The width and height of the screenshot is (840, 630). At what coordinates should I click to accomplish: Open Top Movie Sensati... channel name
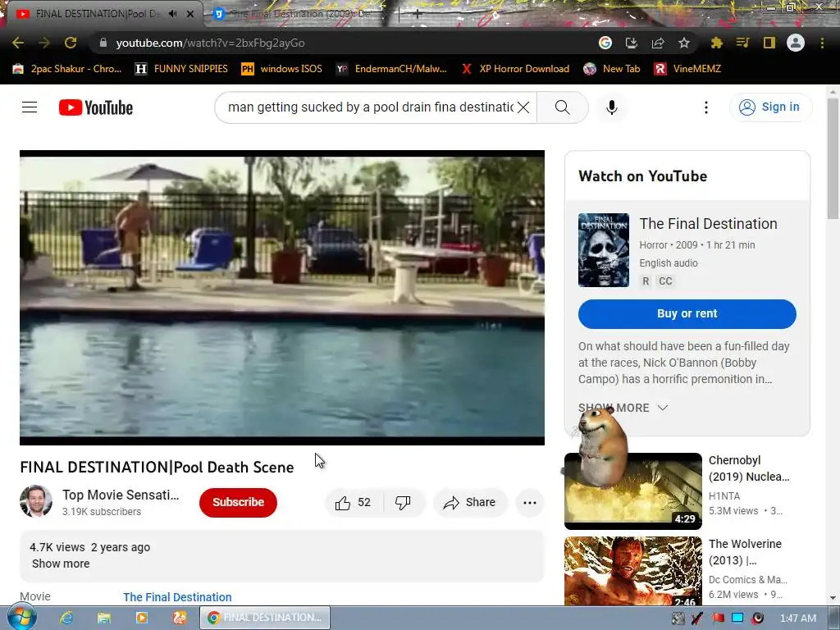121,495
